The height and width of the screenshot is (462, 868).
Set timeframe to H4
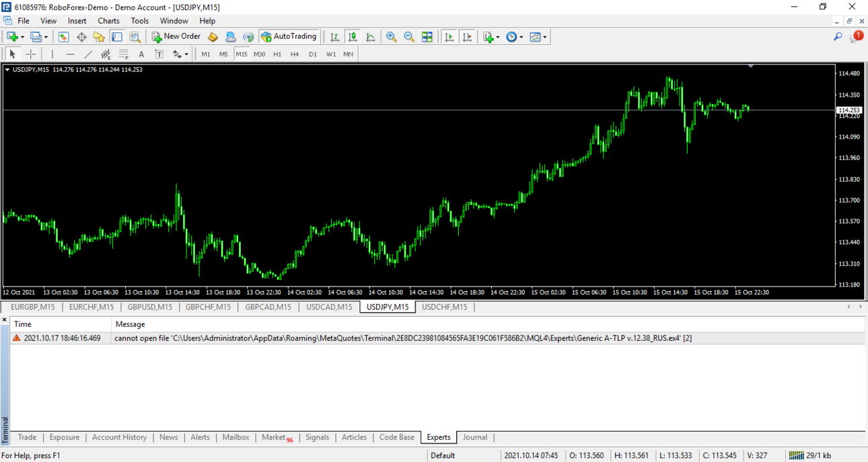click(x=295, y=54)
